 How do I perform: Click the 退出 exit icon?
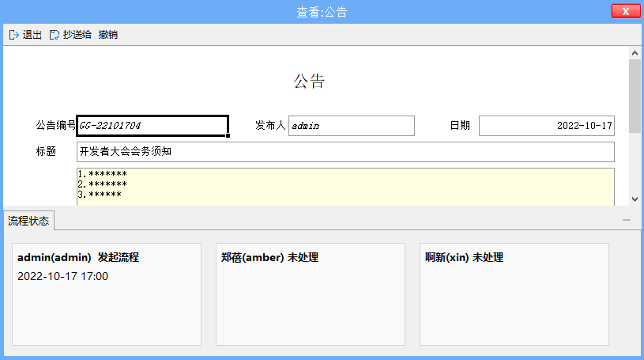[x=14, y=35]
